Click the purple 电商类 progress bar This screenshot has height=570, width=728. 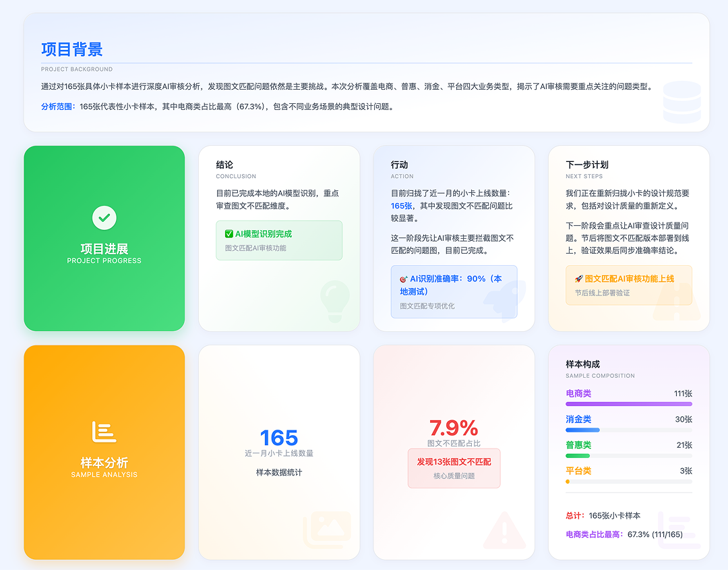point(628,404)
